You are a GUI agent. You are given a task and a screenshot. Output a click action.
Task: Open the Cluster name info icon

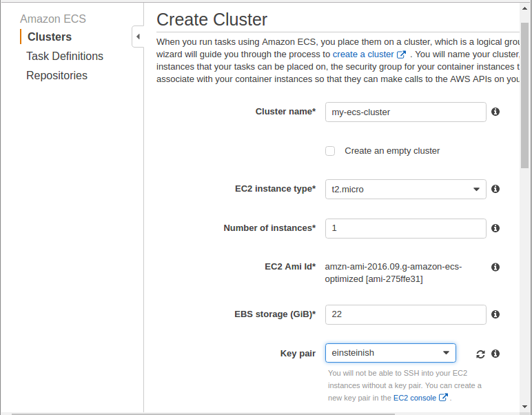point(495,112)
